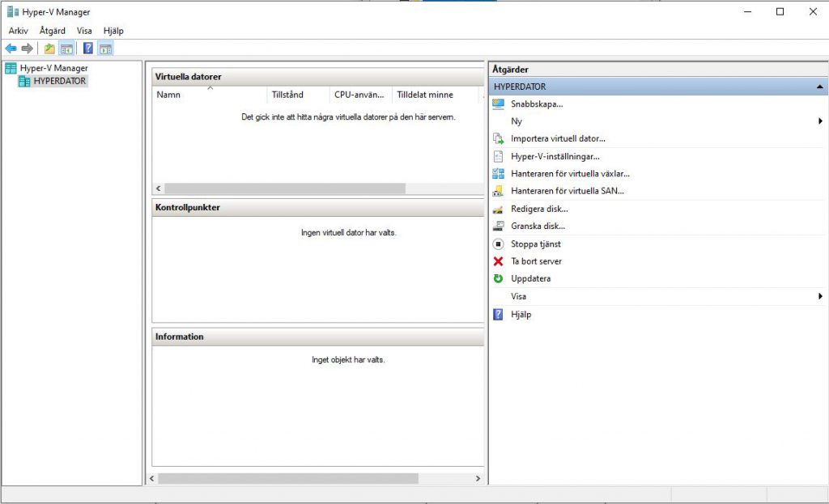Click Visa in the actions list
The image size is (829, 504).
pos(518,296)
